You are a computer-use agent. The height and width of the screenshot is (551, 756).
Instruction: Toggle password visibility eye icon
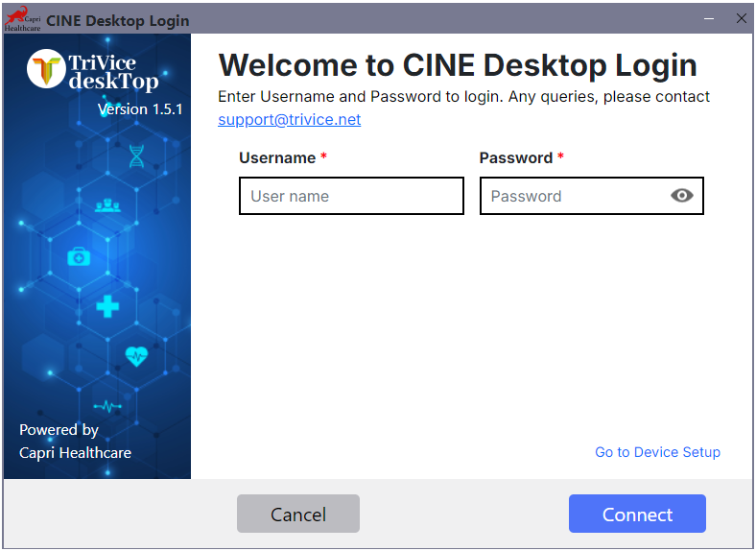tap(682, 196)
